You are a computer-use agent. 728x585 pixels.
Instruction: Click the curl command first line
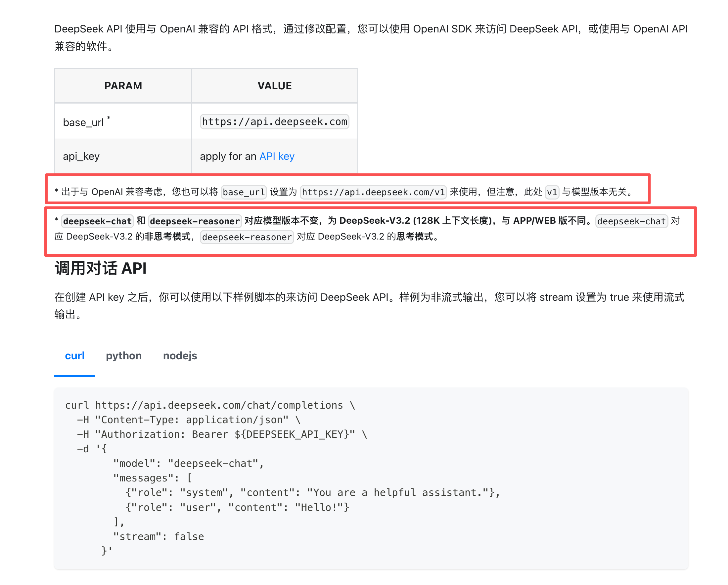(x=210, y=405)
